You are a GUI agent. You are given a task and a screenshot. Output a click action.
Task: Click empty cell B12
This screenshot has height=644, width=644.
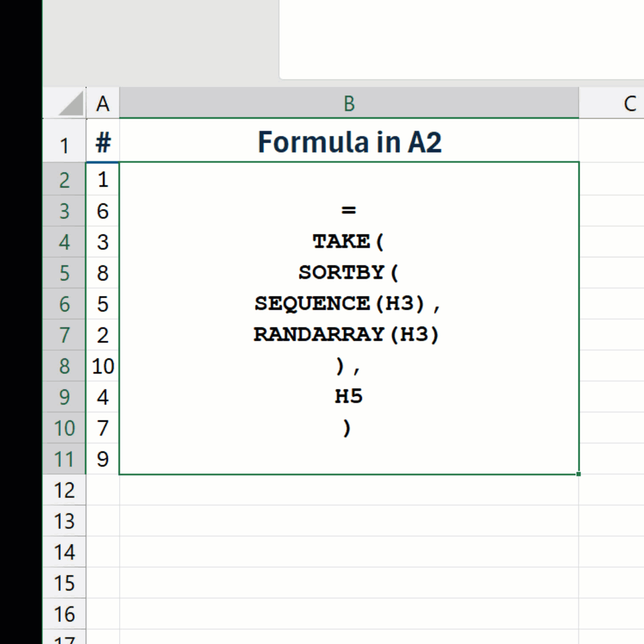[349, 490]
